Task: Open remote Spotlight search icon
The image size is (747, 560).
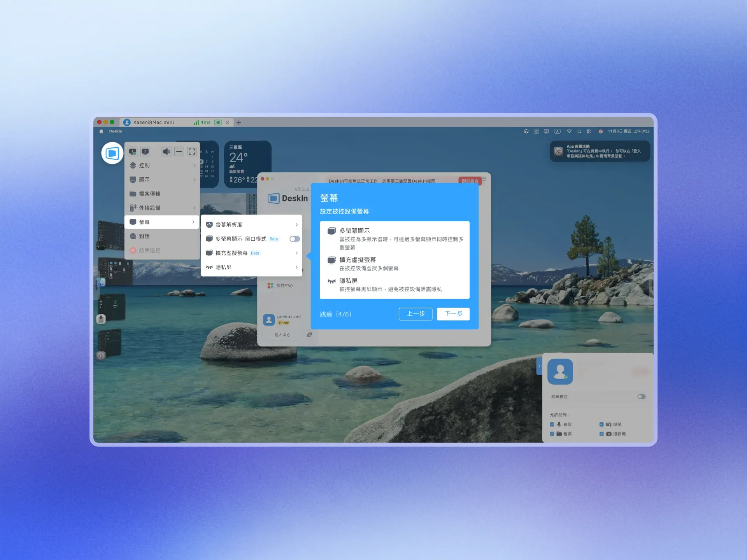Action: coord(579,131)
